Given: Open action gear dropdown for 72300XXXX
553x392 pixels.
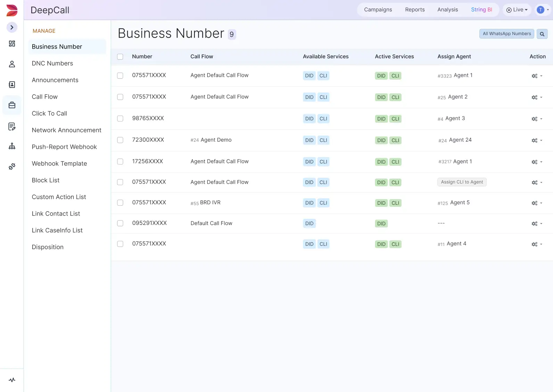Looking at the screenshot, I should pyautogui.click(x=536, y=140).
